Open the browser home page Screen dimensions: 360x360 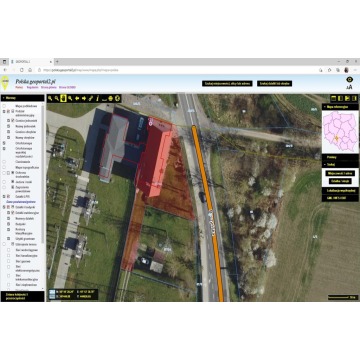point(30,70)
